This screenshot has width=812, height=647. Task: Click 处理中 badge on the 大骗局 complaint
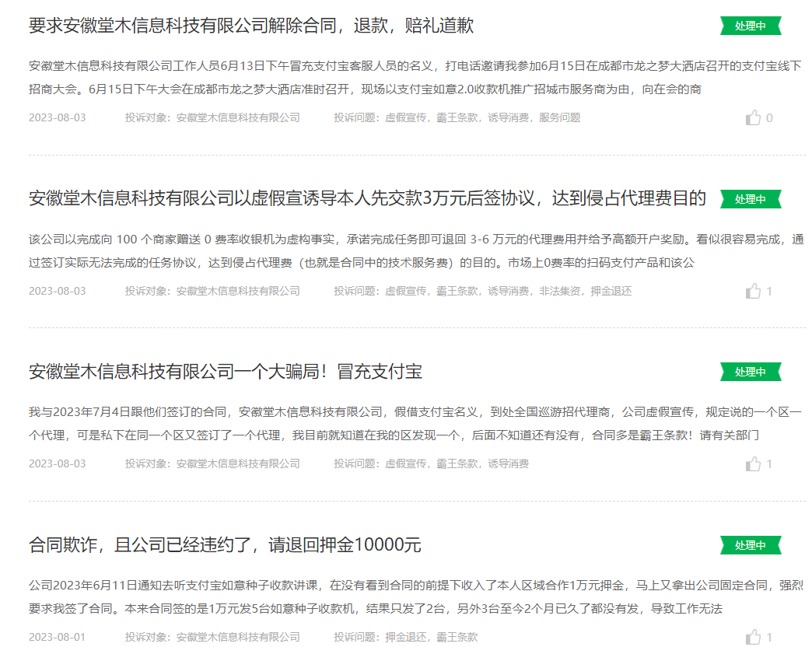tap(751, 372)
